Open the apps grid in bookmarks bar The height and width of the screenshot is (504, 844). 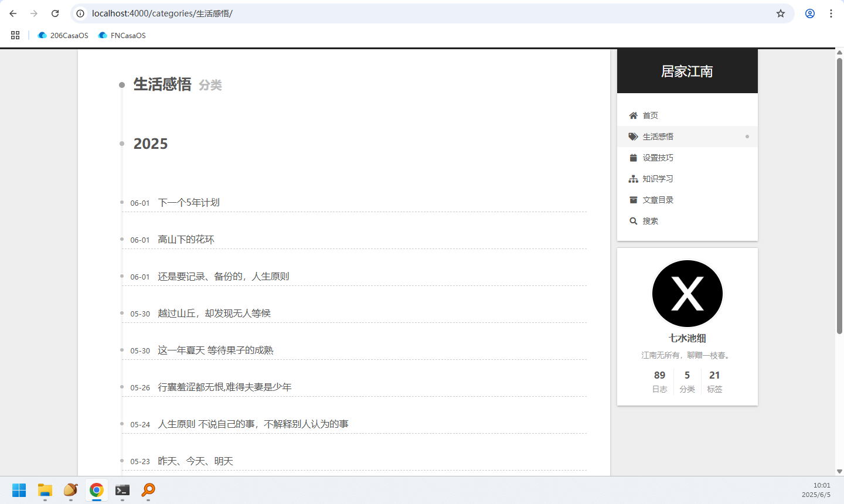coord(15,35)
